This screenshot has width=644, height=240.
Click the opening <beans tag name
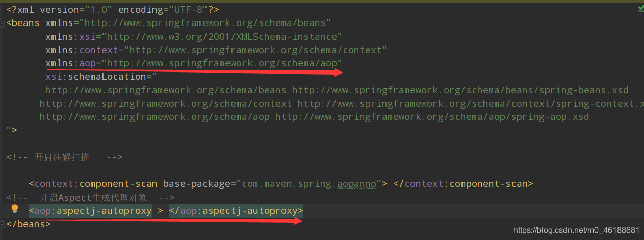[23, 23]
